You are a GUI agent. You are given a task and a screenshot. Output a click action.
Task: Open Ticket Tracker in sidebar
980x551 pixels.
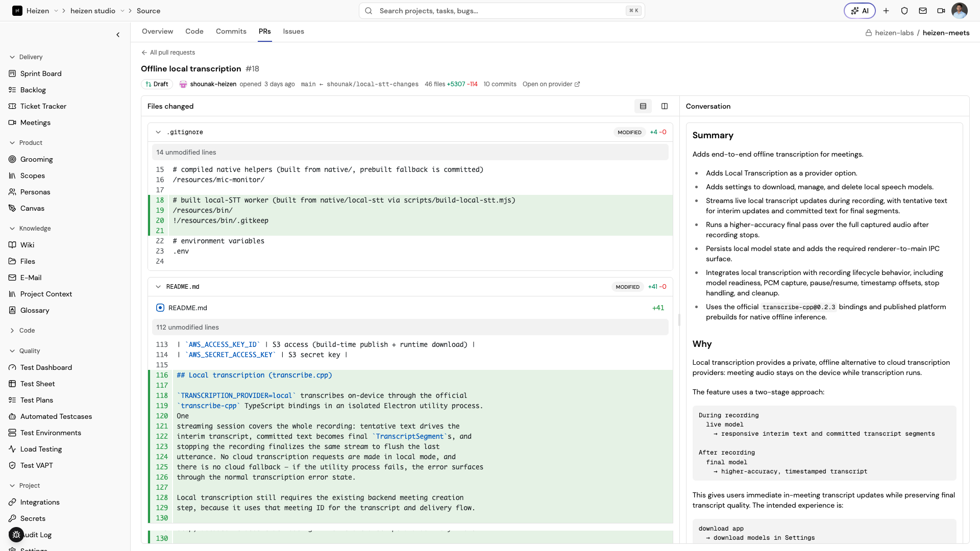tap(43, 106)
